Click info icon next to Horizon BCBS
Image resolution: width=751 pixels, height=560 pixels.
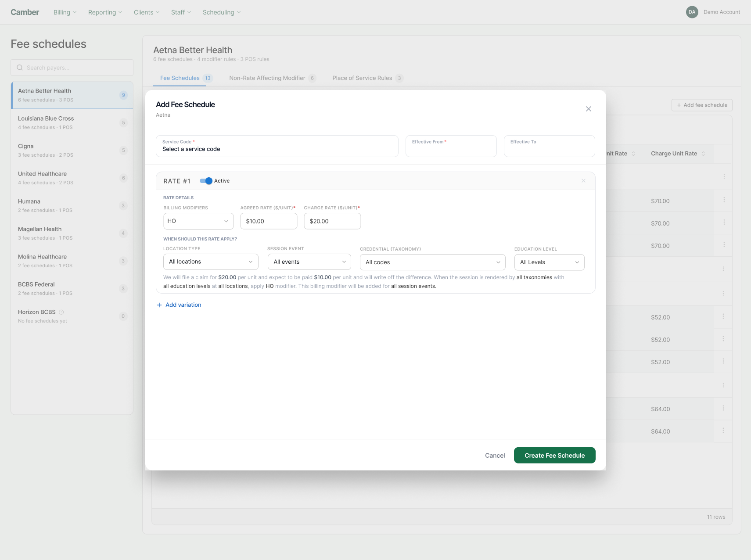coord(61,312)
